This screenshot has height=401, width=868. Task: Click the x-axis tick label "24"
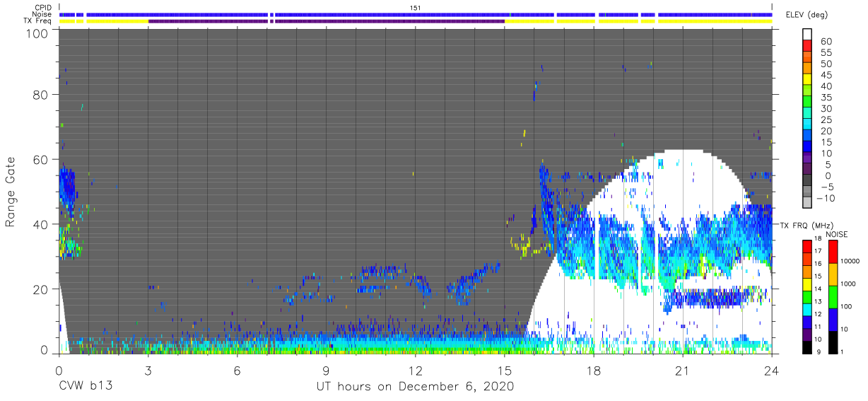click(771, 369)
